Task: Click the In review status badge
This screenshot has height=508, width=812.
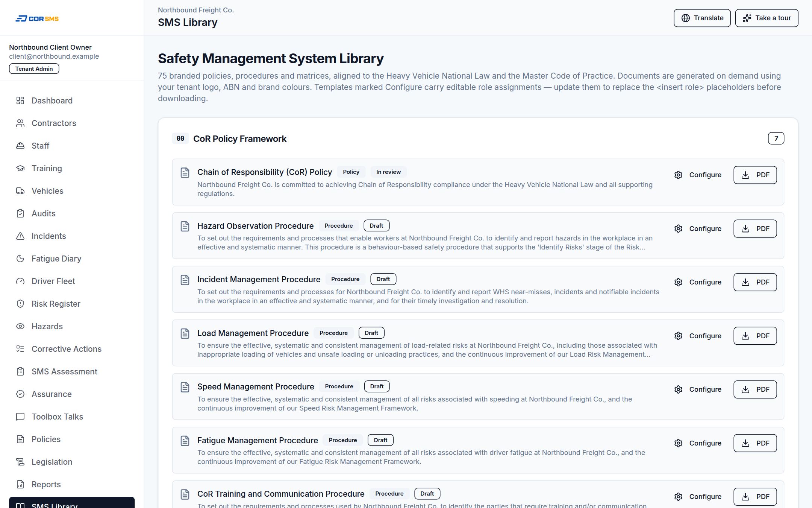Action: [x=388, y=172]
